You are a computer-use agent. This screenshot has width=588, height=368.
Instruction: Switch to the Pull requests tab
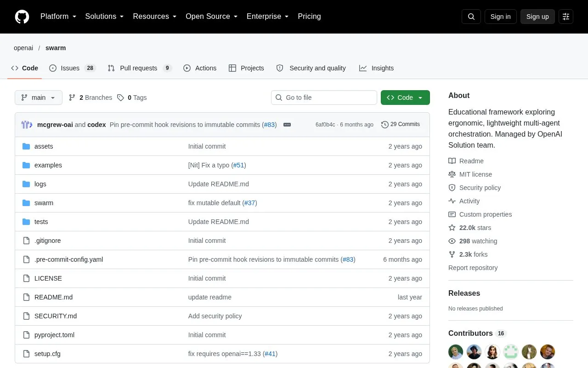[x=140, y=68]
